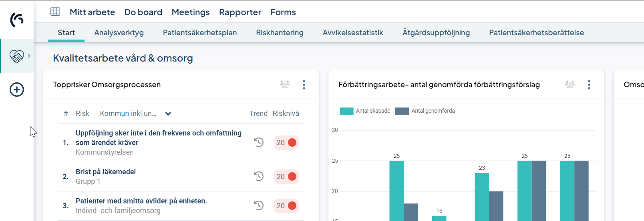Click the Kvalitetsarbete vård & omsorg heading
Image resolution: width=644 pixels, height=221 pixels.
(123, 58)
